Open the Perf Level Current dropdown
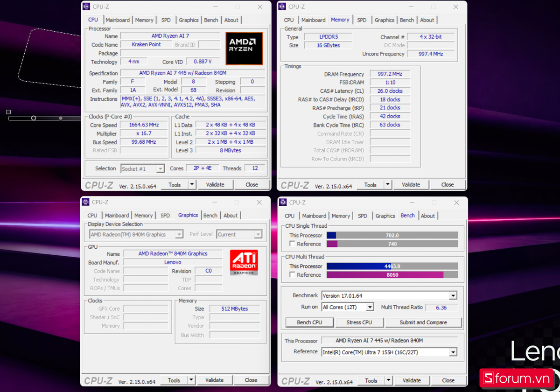This screenshot has width=560, height=392. pyautogui.click(x=258, y=235)
